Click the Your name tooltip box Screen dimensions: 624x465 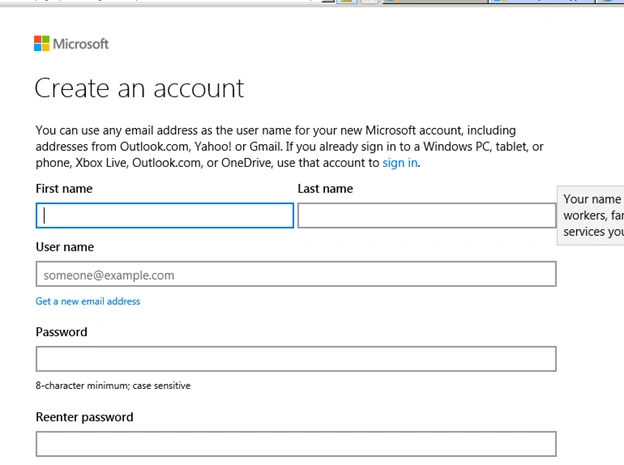pos(591,215)
